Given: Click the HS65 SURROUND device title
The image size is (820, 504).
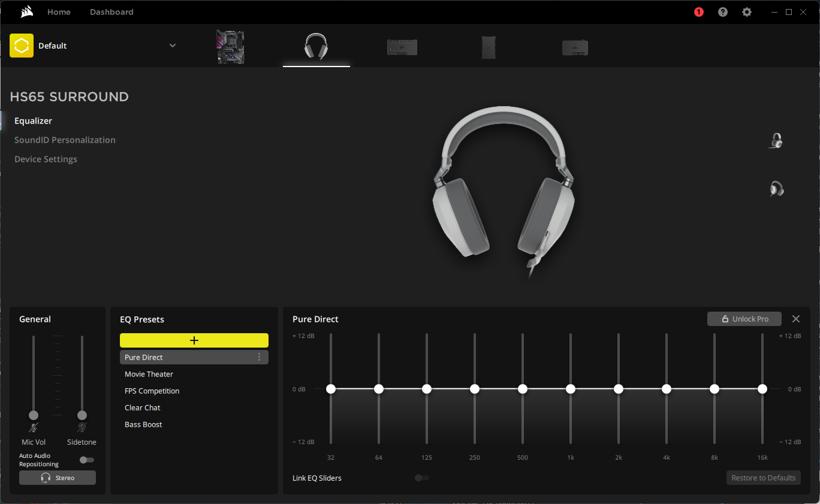Looking at the screenshot, I should pos(70,96).
